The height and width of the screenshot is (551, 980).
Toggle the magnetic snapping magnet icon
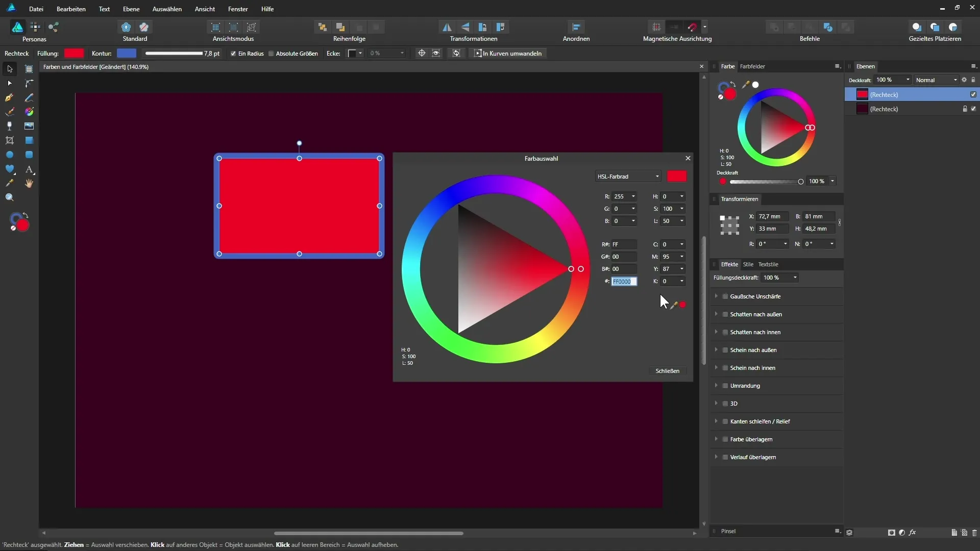[693, 27]
